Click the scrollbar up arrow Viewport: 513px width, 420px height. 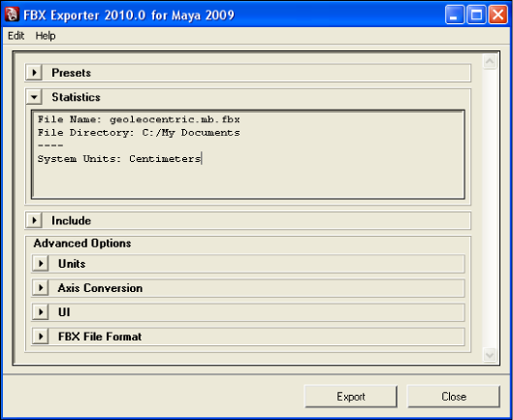[x=490, y=61]
